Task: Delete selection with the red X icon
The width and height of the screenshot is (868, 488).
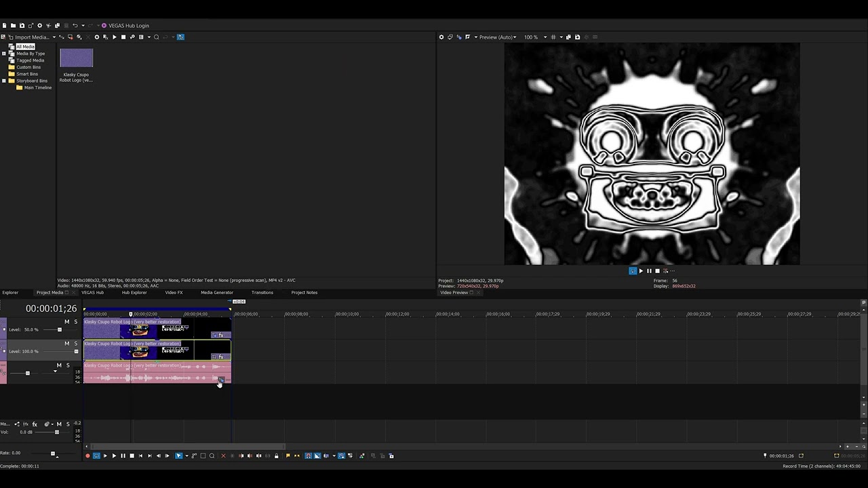Action: pos(223,456)
